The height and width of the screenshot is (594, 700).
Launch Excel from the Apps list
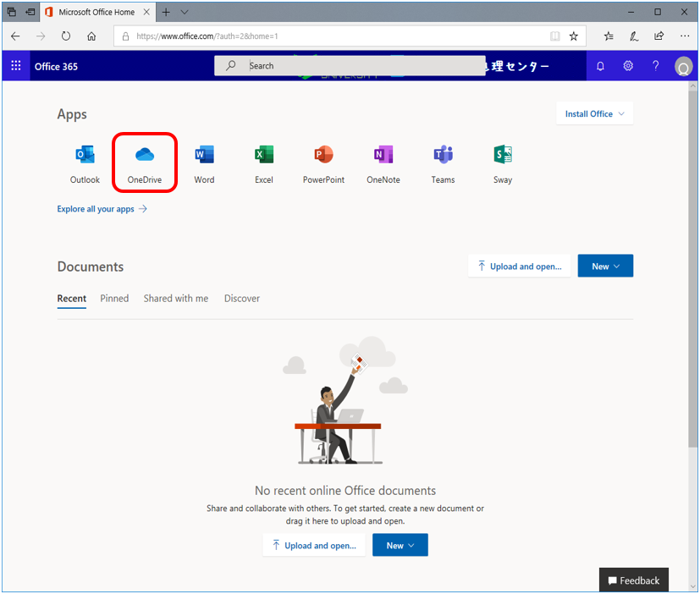click(264, 164)
